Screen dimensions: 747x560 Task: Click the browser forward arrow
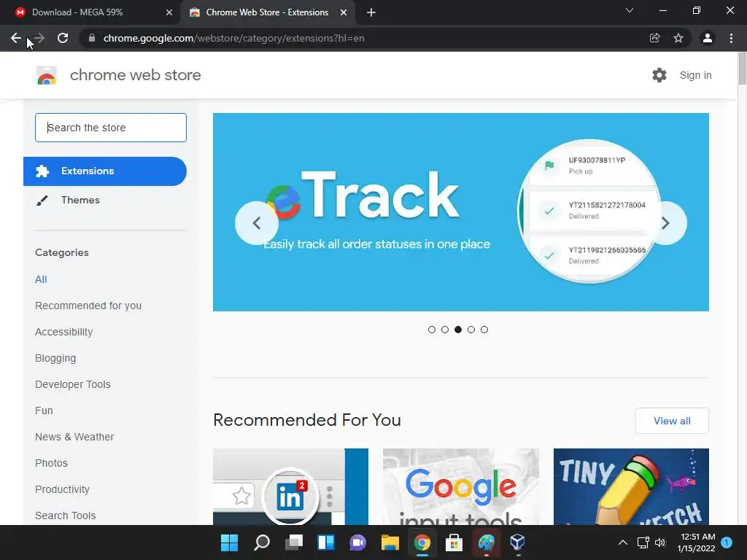39,38
